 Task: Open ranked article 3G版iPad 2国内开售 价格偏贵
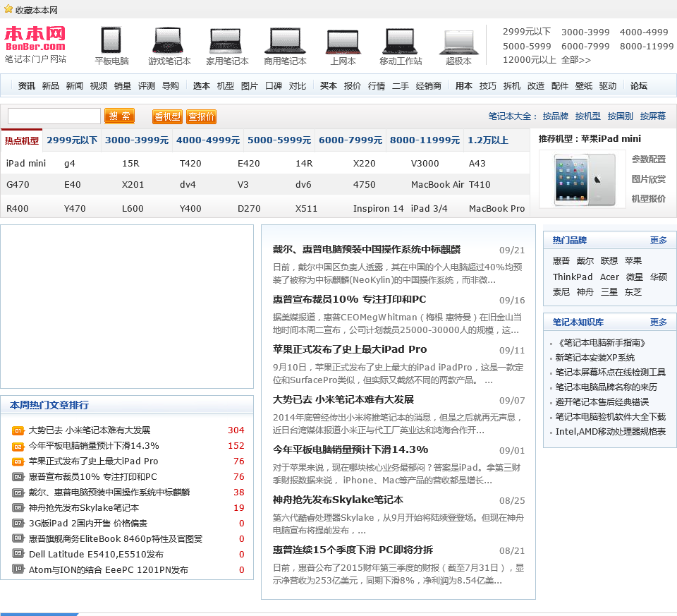88,524
